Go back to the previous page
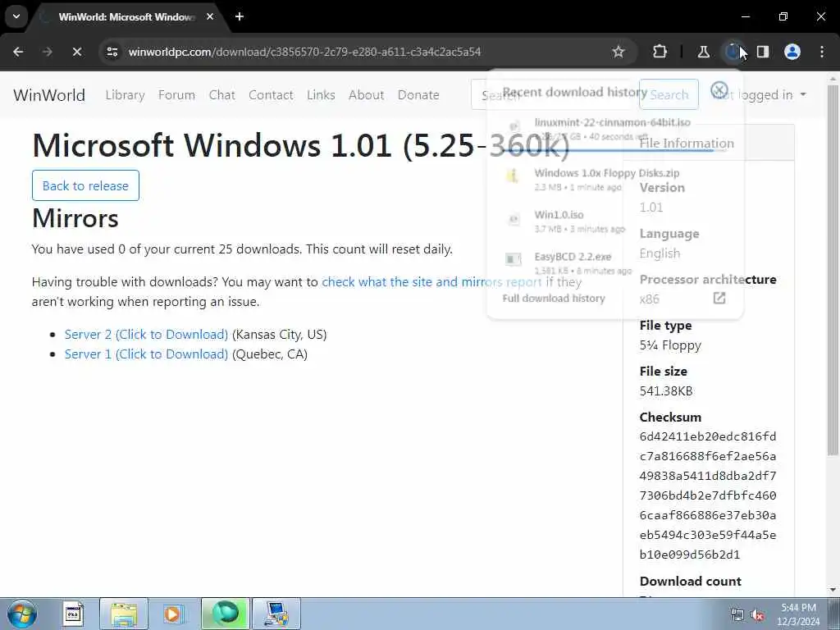This screenshot has width=840, height=630. point(18,52)
